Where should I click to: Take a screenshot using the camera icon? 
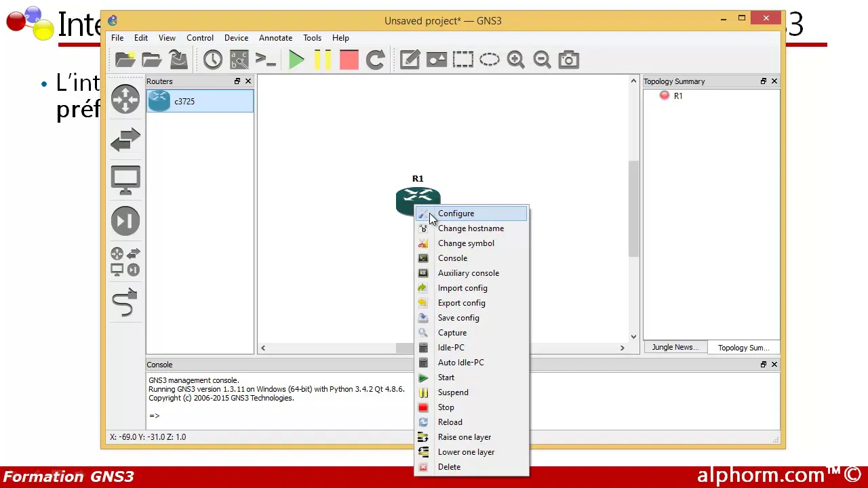[x=568, y=60]
